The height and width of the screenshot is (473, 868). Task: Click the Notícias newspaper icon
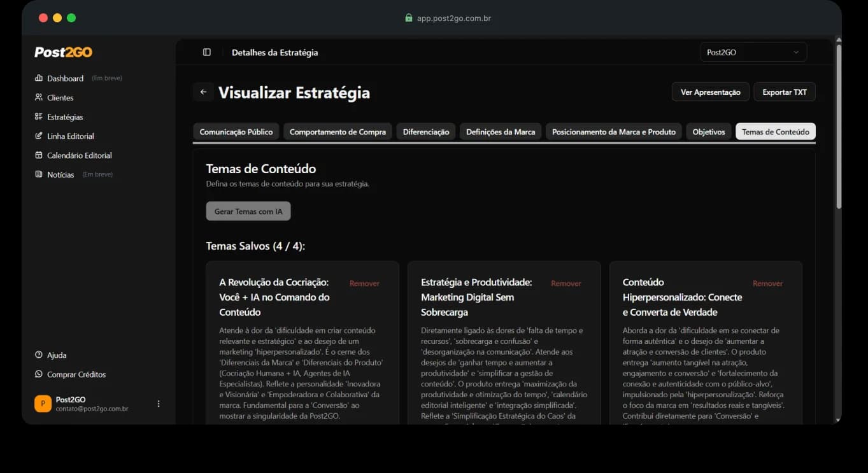pos(39,174)
